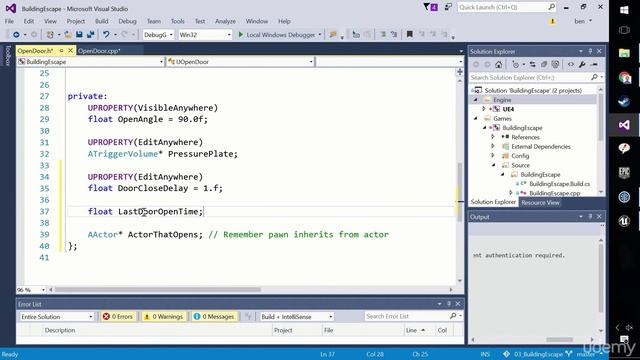Start debugging with the green play icon

[240, 35]
